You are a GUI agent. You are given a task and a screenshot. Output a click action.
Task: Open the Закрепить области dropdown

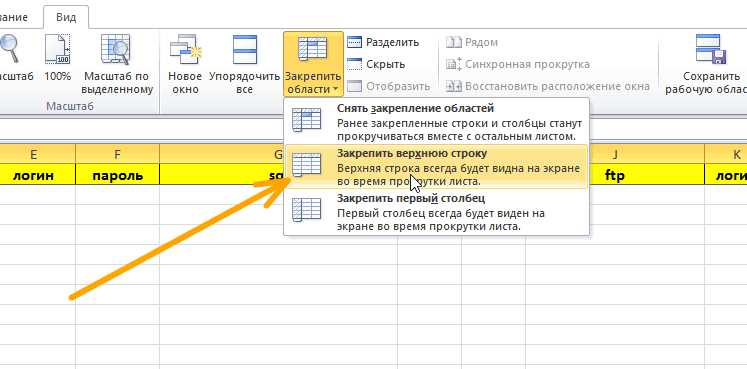point(313,64)
